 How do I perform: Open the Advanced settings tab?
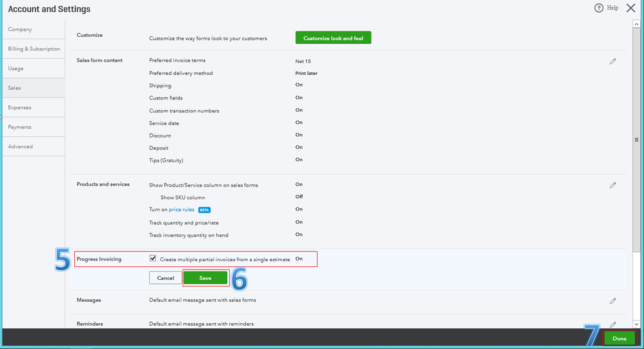click(21, 146)
